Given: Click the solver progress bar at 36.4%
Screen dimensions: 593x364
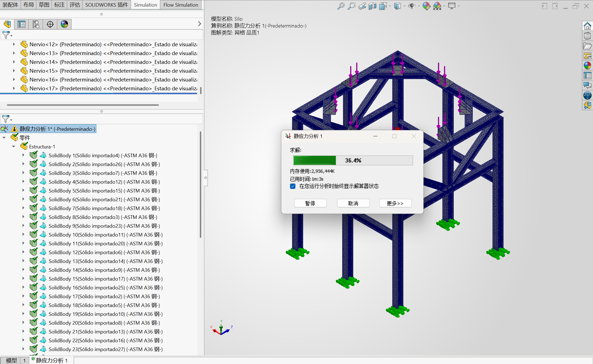Looking at the screenshot, I should click(353, 160).
